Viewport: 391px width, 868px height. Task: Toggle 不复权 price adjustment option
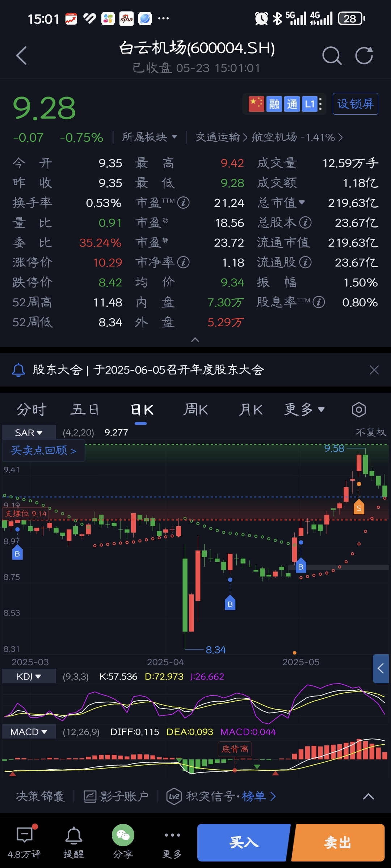370,433
